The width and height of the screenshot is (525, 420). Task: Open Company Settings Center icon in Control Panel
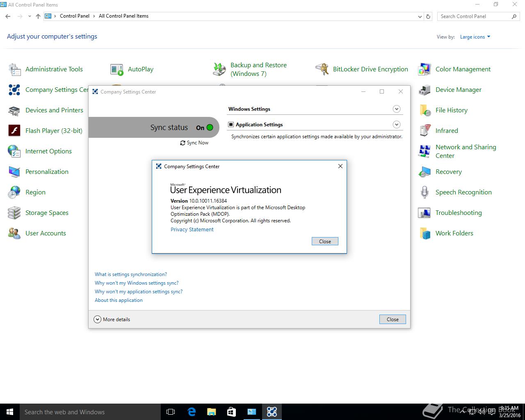tap(15, 90)
